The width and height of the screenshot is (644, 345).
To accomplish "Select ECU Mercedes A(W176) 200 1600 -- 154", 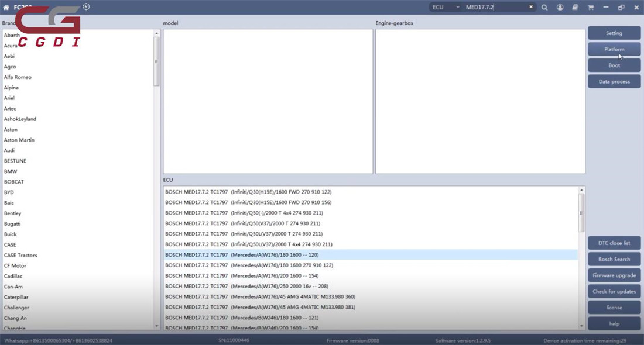I will (371, 275).
